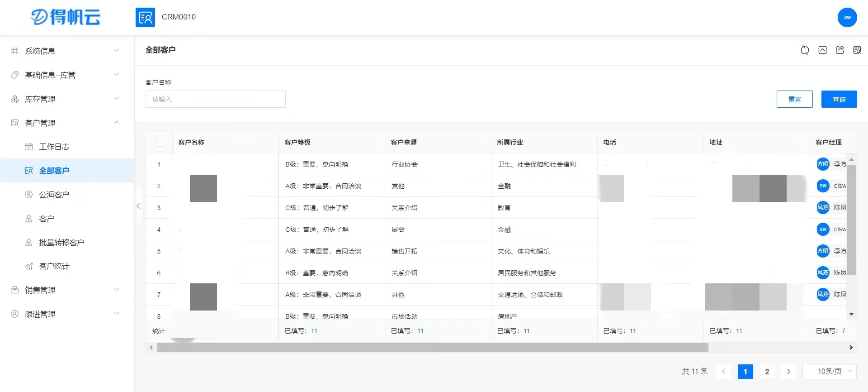868x392 pixels.
Task: Click the share icon in page header
Action: click(840, 50)
